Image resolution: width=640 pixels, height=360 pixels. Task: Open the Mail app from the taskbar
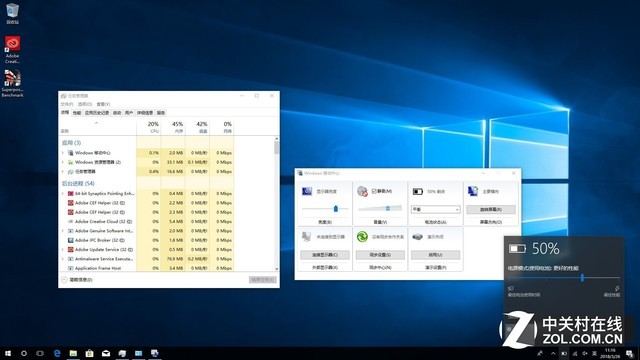pos(106,353)
